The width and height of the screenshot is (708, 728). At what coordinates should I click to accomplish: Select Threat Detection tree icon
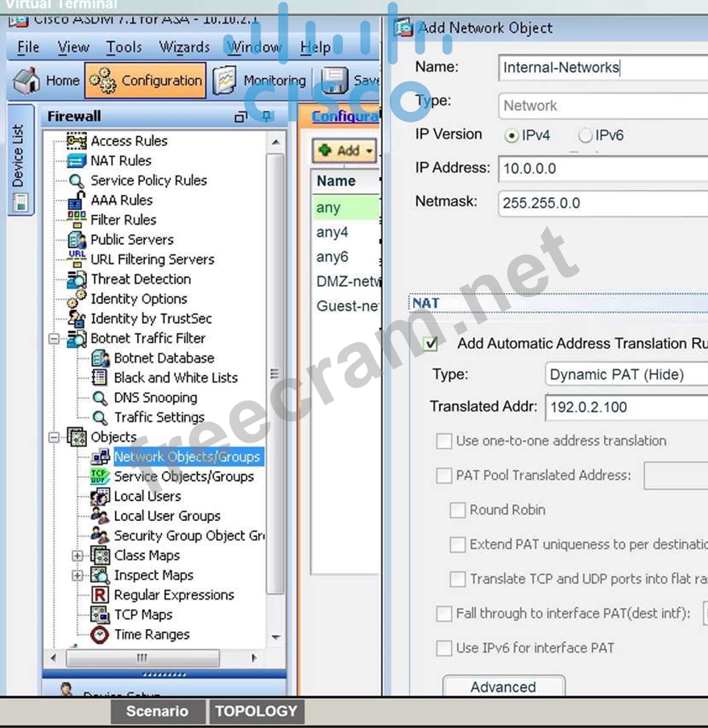coord(77,279)
